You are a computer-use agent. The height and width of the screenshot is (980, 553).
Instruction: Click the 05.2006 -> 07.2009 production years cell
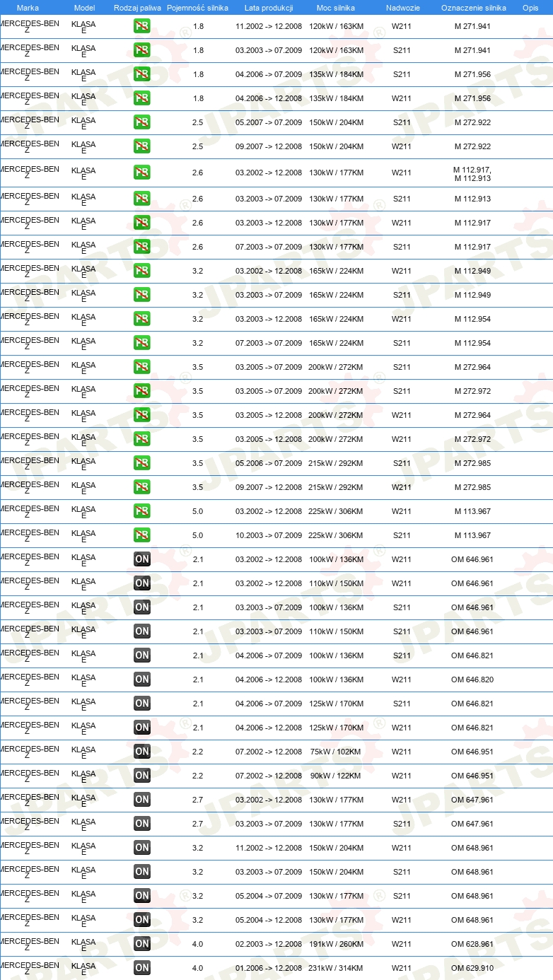tap(269, 463)
